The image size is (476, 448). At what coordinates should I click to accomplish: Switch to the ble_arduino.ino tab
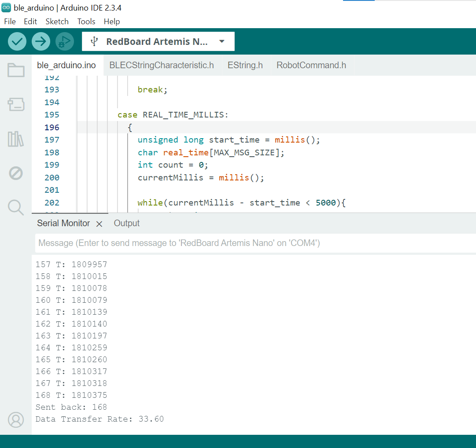(66, 65)
